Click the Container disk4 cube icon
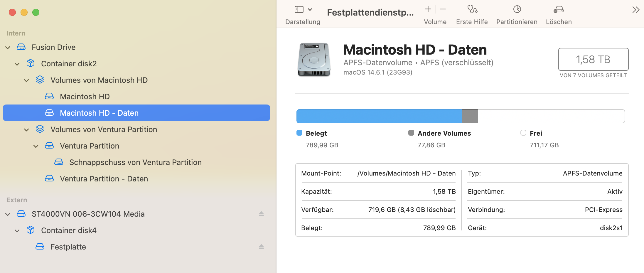Viewport: 644px width, 273px height. [x=31, y=230]
